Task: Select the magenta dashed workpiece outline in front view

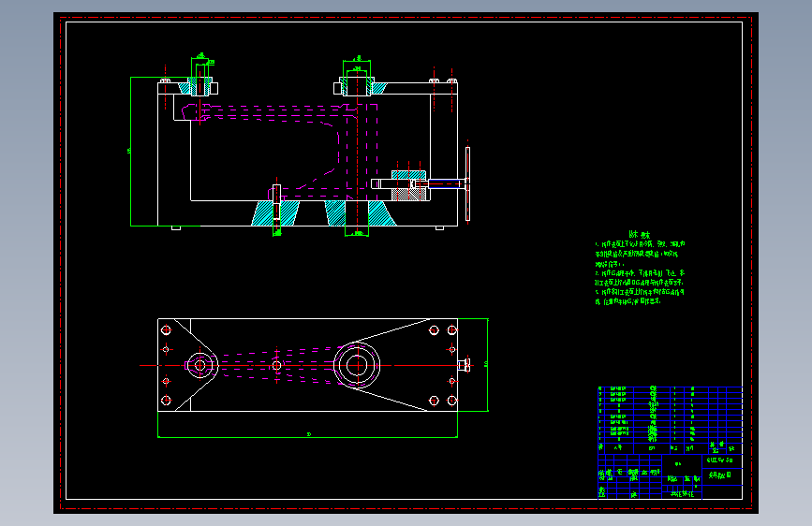Action: (x=280, y=152)
